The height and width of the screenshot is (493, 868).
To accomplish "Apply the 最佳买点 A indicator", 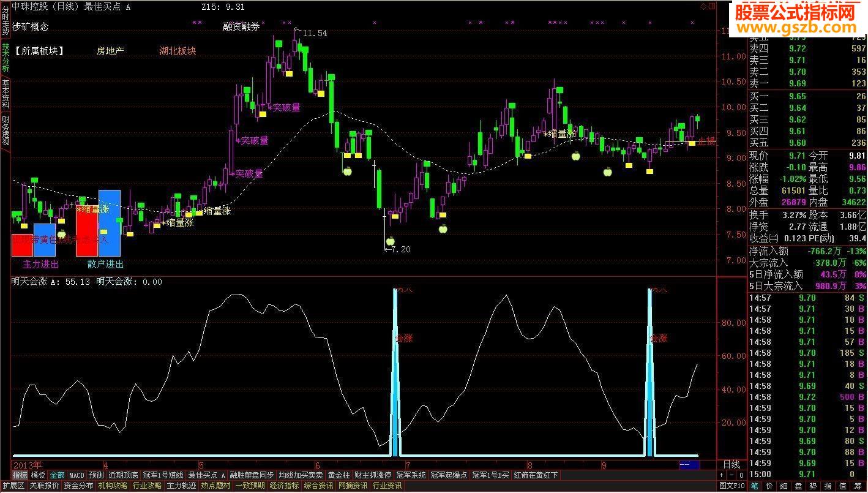I will coord(207,475).
